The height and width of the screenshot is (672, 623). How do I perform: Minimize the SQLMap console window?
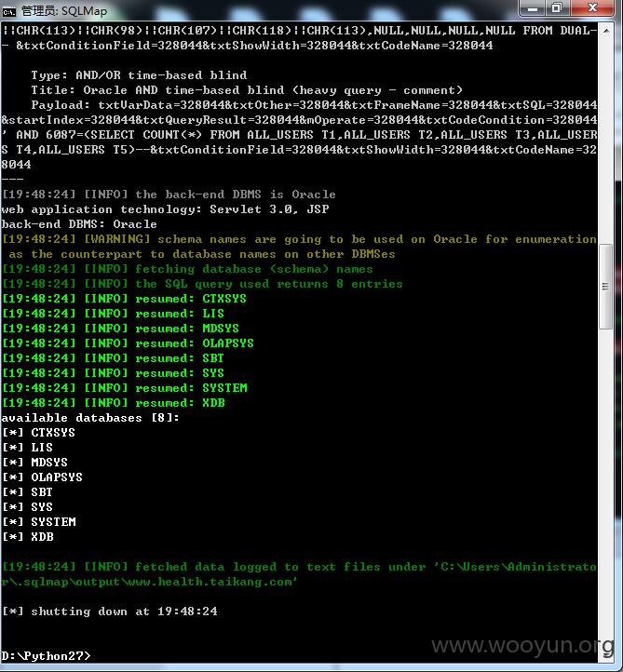[x=533, y=8]
